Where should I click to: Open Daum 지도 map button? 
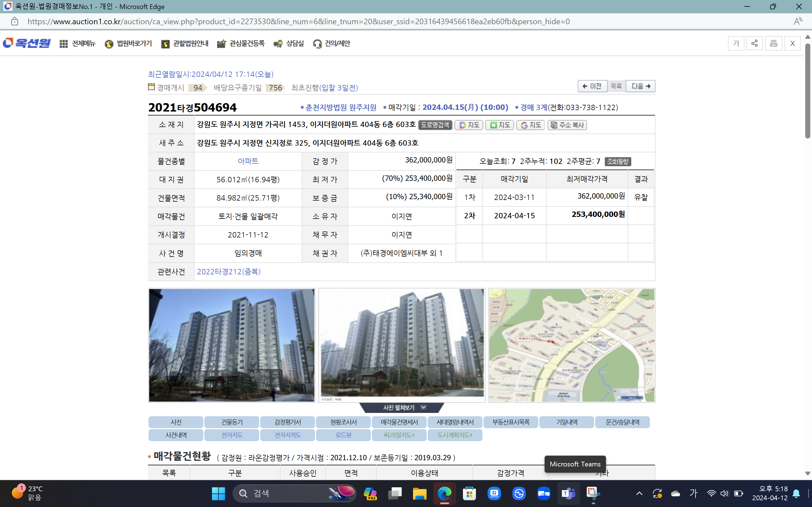pos(469,125)
